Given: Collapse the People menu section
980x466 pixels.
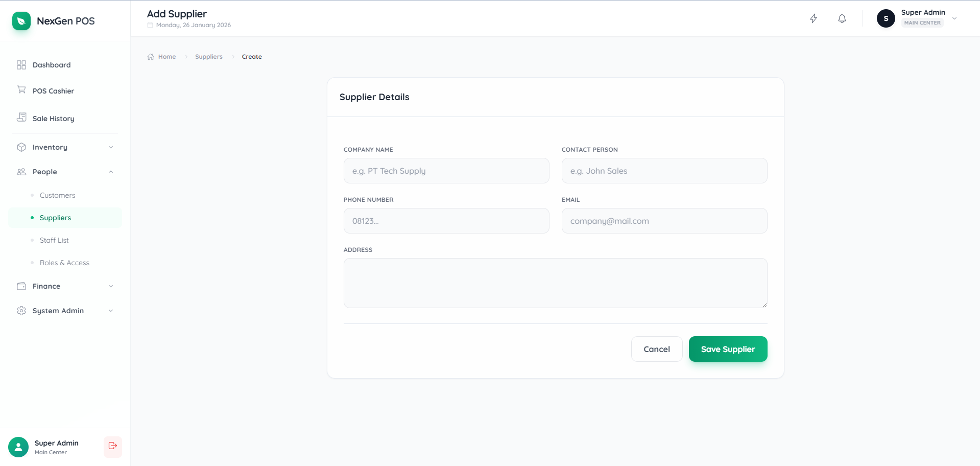Looking at the screenshot, I should (111, 172).
